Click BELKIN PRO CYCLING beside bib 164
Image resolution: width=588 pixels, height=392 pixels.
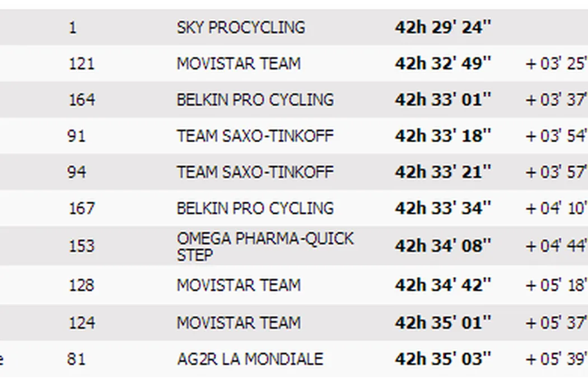coord(255,100)
